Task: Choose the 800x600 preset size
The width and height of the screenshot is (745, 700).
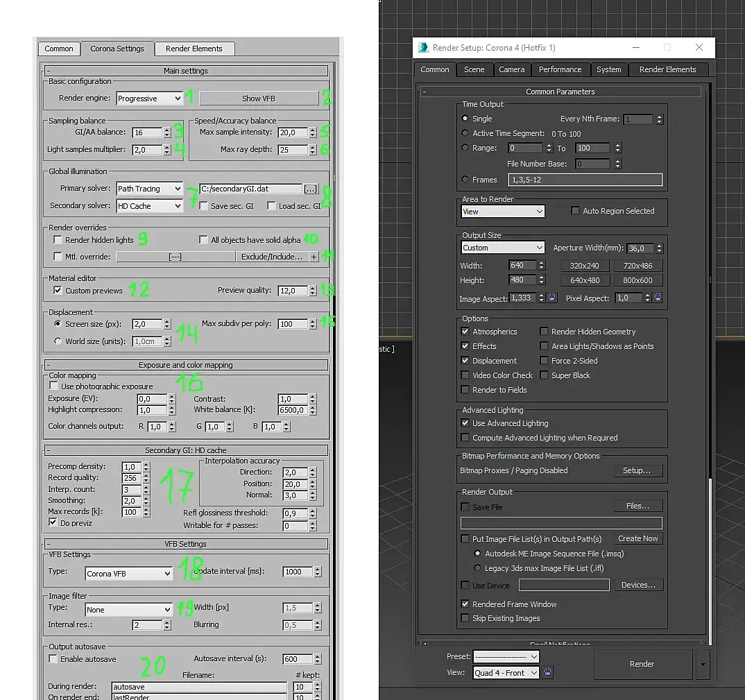Action: point(637,280)
